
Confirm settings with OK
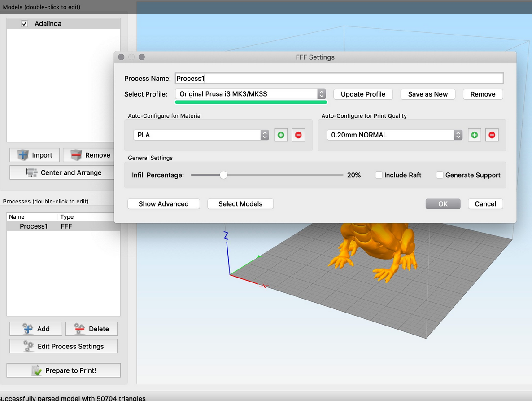(x=443, y=204)
